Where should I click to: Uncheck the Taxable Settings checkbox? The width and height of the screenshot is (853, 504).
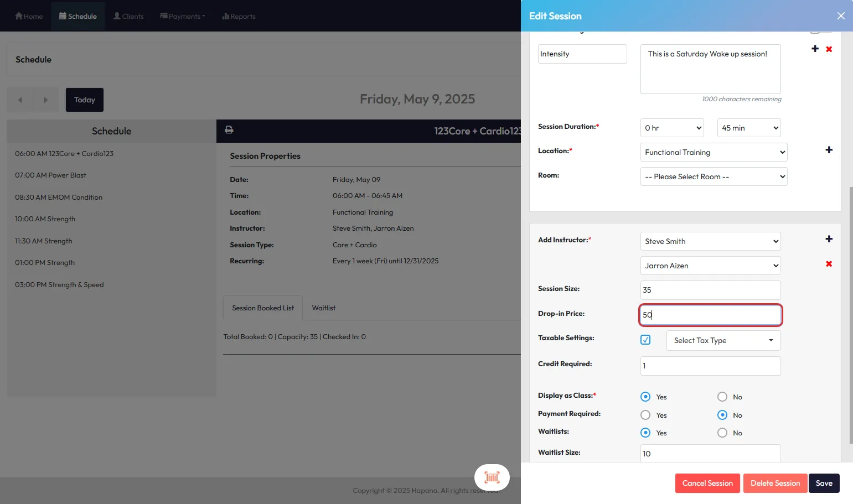pyautogui.click(x=645, y=340)
